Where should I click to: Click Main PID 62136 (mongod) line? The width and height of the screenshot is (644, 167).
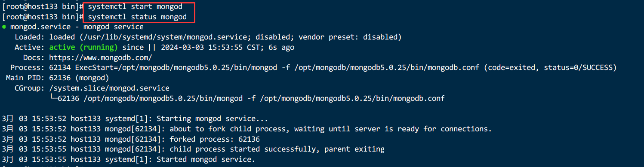click(x=58, y=78)
